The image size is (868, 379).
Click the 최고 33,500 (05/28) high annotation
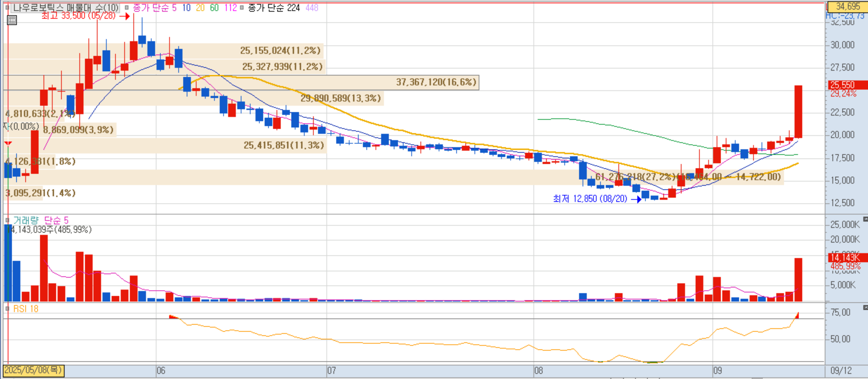pos(78,16)
